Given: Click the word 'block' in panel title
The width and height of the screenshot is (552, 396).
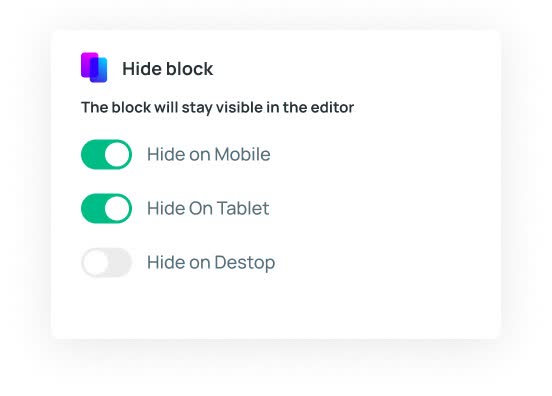Looking at the screenshot, I should point(189,68).
